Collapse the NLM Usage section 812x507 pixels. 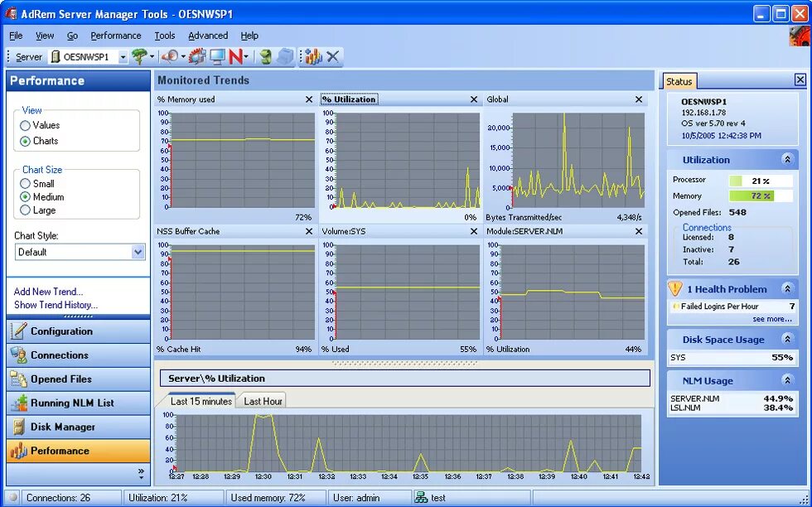(787, 380)
